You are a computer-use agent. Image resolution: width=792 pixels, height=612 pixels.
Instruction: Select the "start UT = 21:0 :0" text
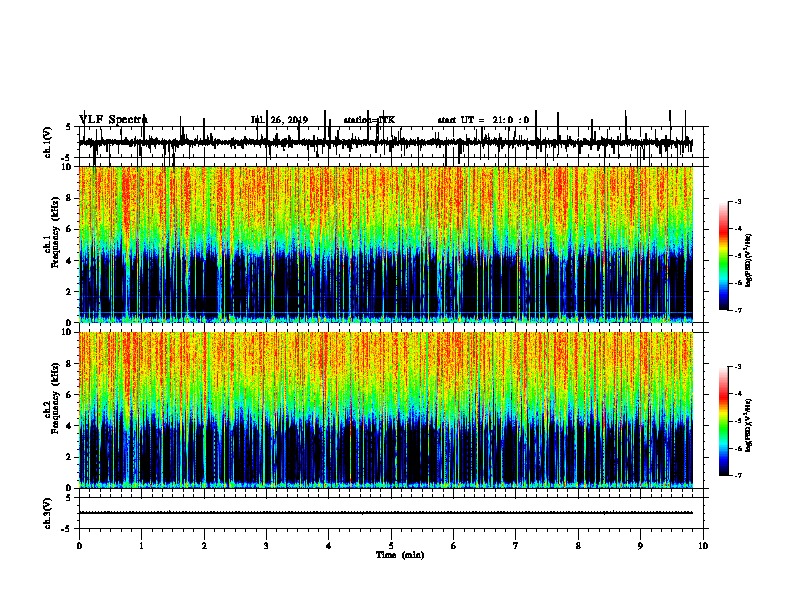point(483,120)
